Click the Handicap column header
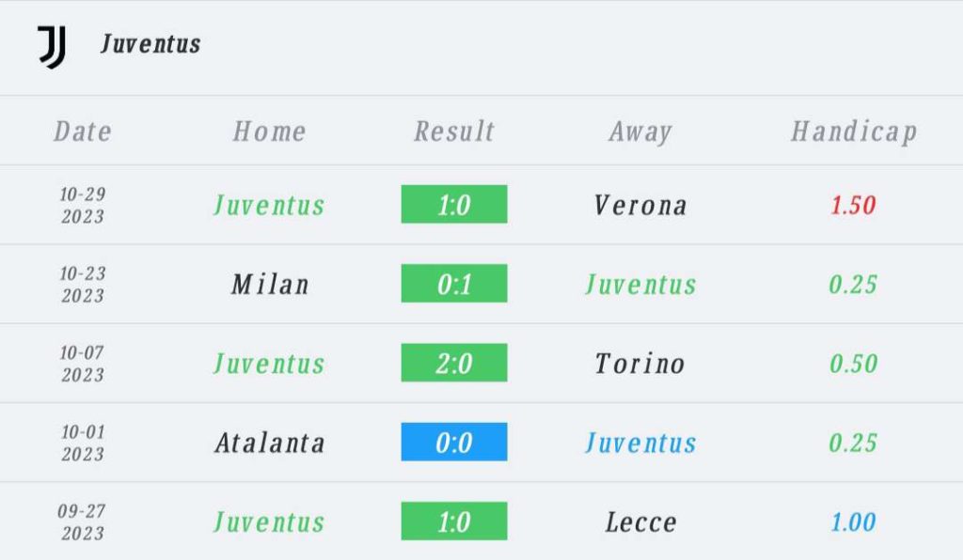 pos(853,132)
